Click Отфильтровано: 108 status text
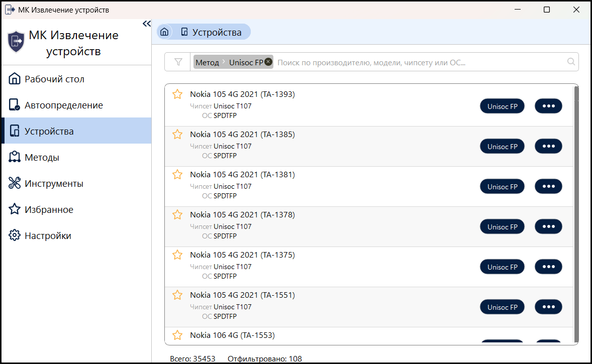The height and width of the screenshot is (364, 592). point(265,358)
